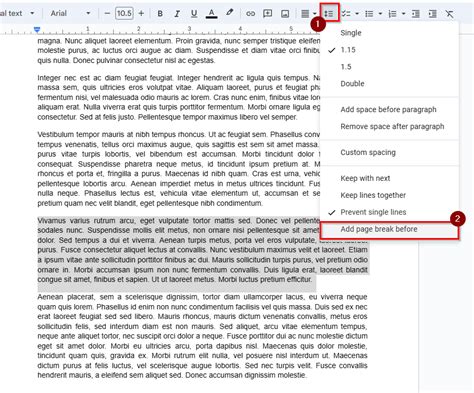Click the bulleted list icon
The image size is (474, 393).
coord(369,13)
